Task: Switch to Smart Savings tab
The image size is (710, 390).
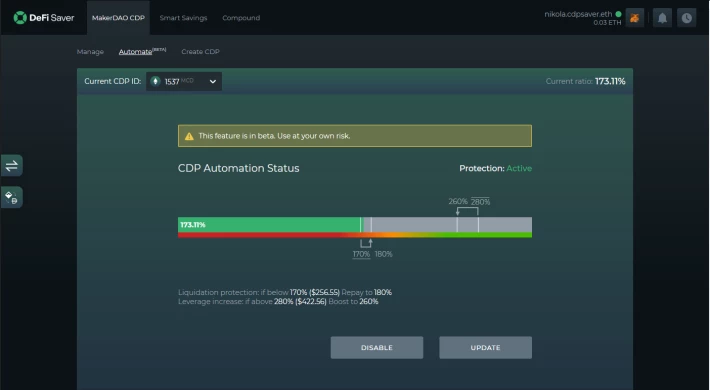Action: coord(183,18)
